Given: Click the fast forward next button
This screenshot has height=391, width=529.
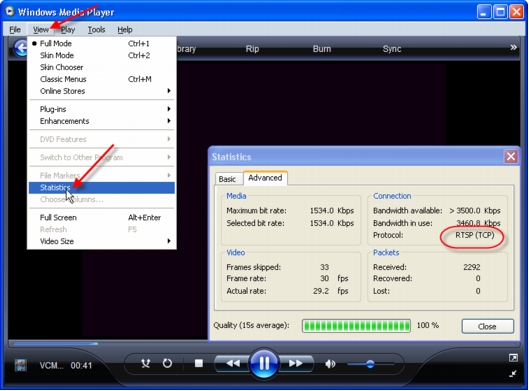Looking at the screenshot, I should pos(295,363).
